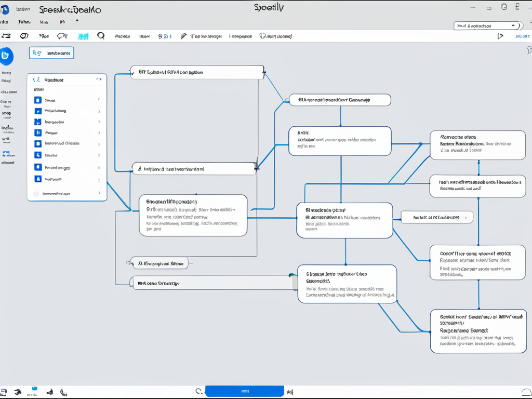Click the app logo in the title bar

(5, 9)
